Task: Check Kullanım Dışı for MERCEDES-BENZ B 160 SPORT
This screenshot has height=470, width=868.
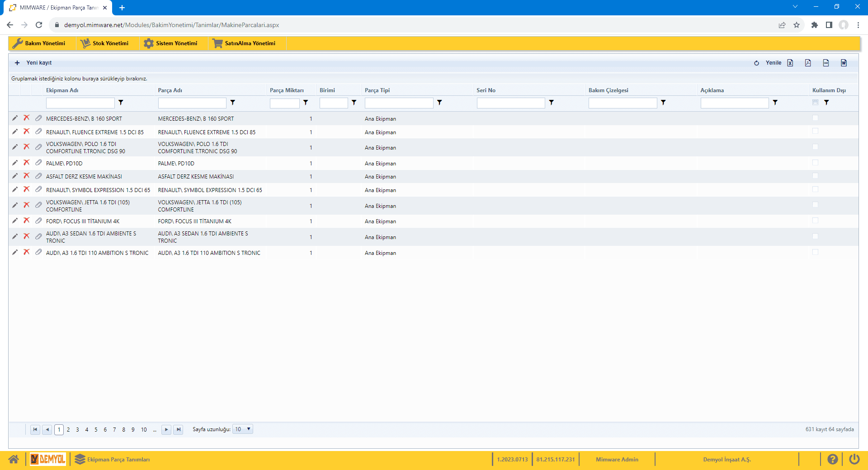Action: 815,118
